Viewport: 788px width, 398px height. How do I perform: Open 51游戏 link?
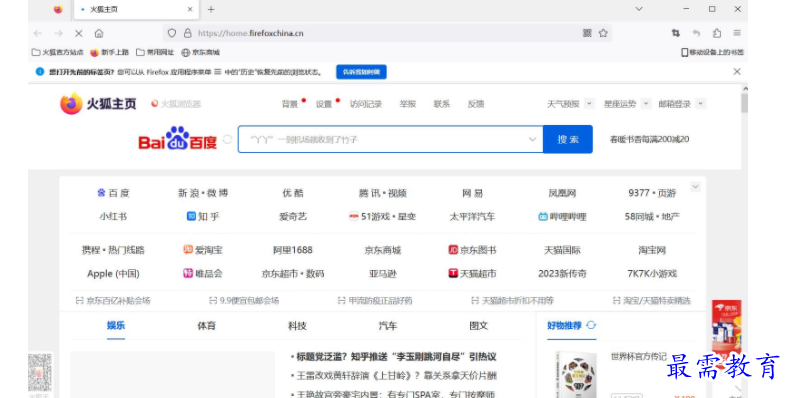(x=382, y=217)
